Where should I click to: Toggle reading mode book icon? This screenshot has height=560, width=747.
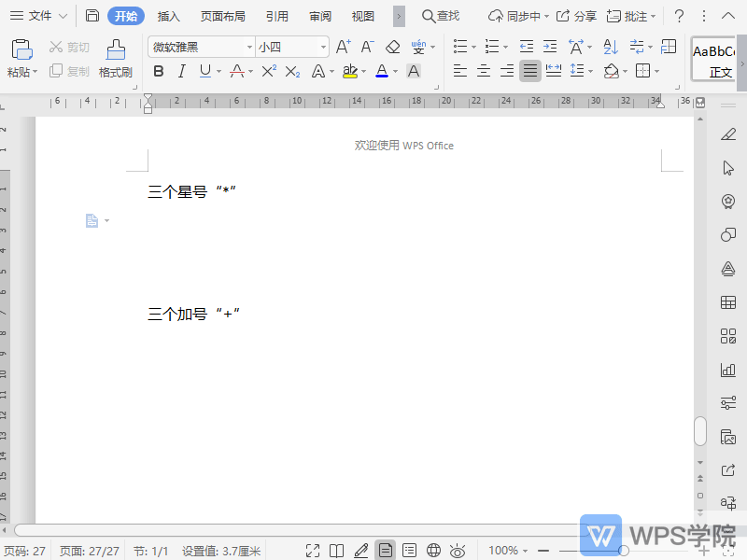(x=337, y=551)
